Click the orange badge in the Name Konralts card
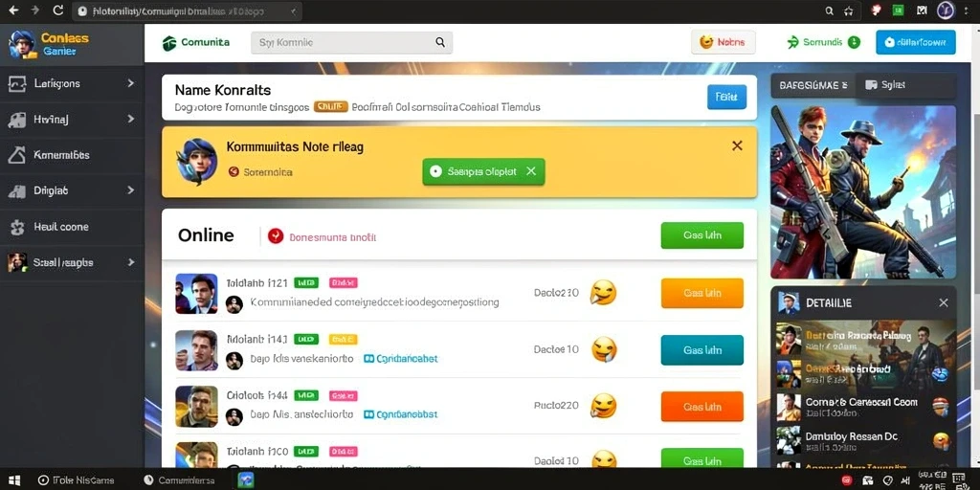The height and width of the screenshot is (490, 980). pos(330,107)
